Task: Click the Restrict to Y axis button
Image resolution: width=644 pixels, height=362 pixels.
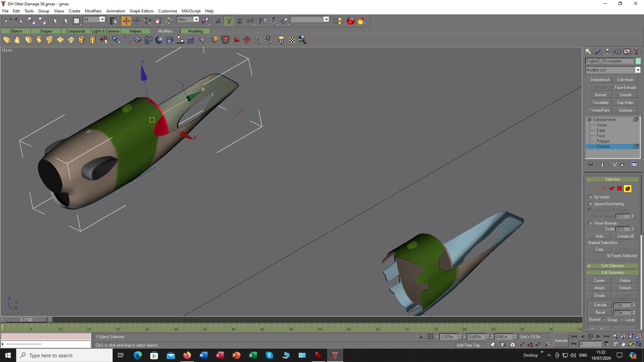Action: (x=229, y=21)
